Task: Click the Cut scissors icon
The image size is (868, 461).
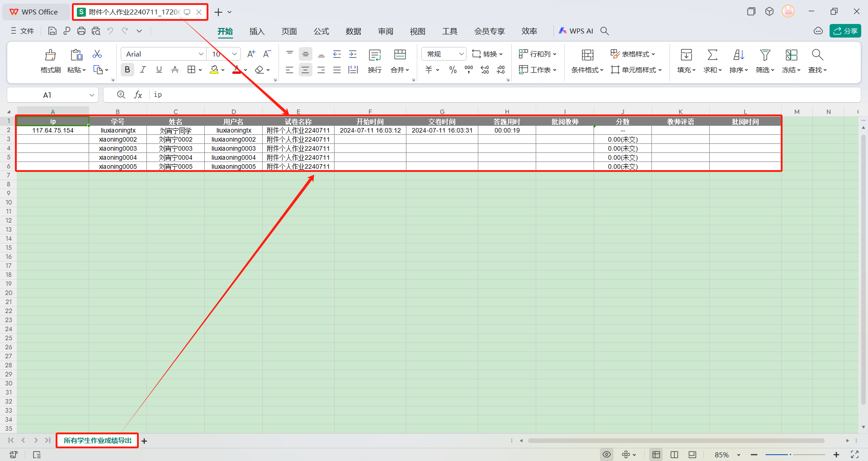Action: [97, 54]
